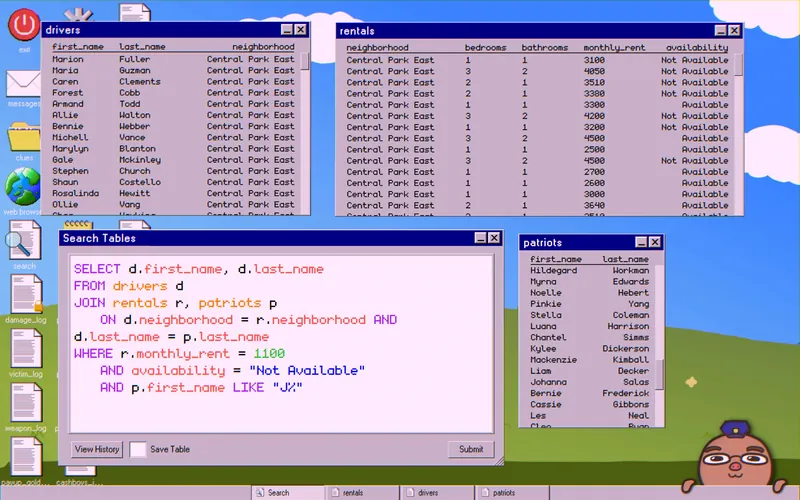
Task: Select the Maria Guzman row in drivers
Action: tap(173, 70)
